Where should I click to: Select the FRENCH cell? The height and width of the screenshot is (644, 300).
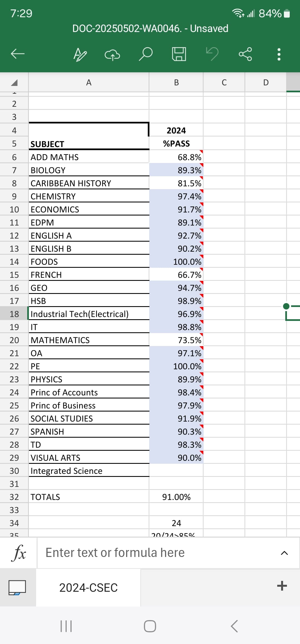pos(89,275)
